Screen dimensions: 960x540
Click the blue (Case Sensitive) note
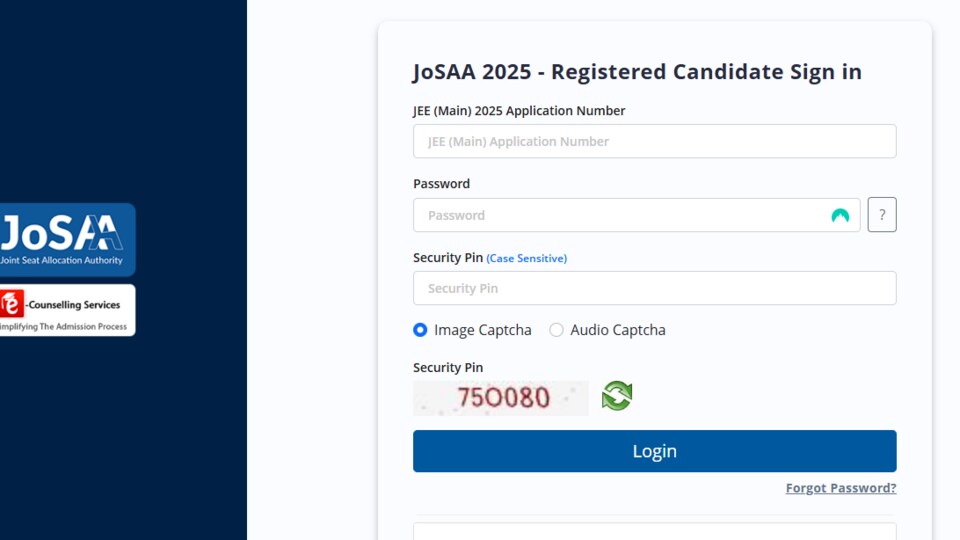(527, 258)
